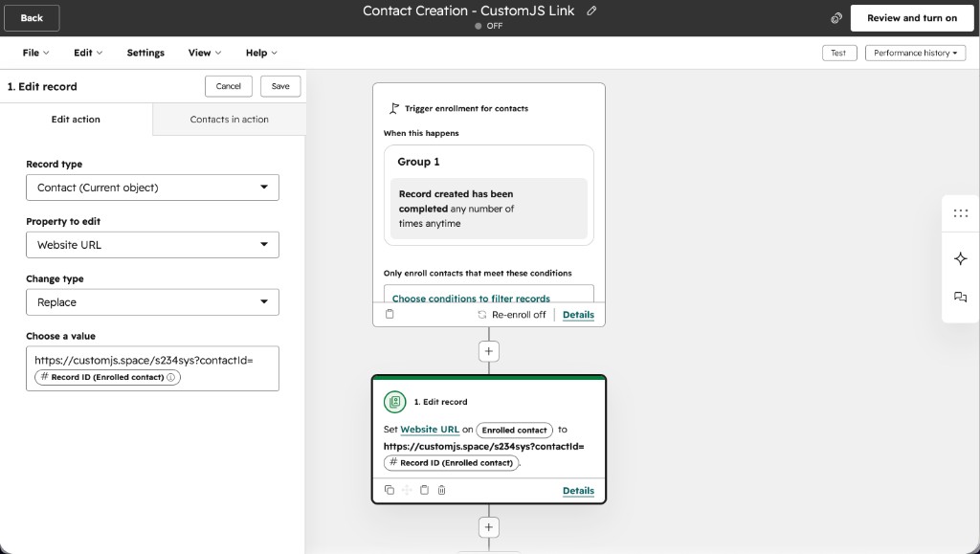This screenshot has height=554, width=980.
Task: Open the comments chat icon
Action: point(961,298)
